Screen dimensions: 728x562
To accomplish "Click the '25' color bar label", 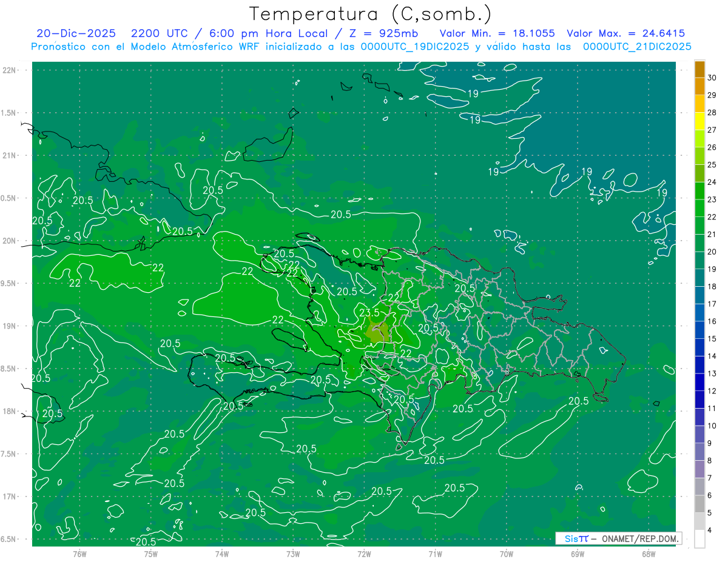I will tap(712, 165).
